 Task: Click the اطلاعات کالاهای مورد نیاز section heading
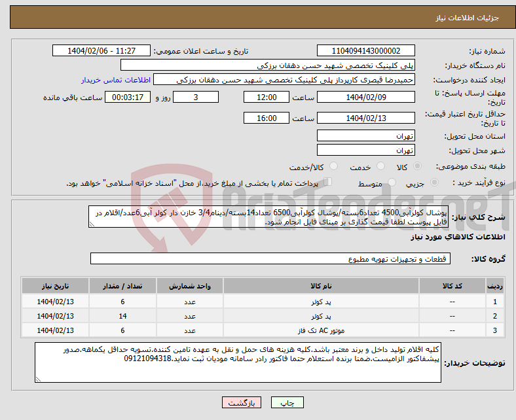coord(458,237)
